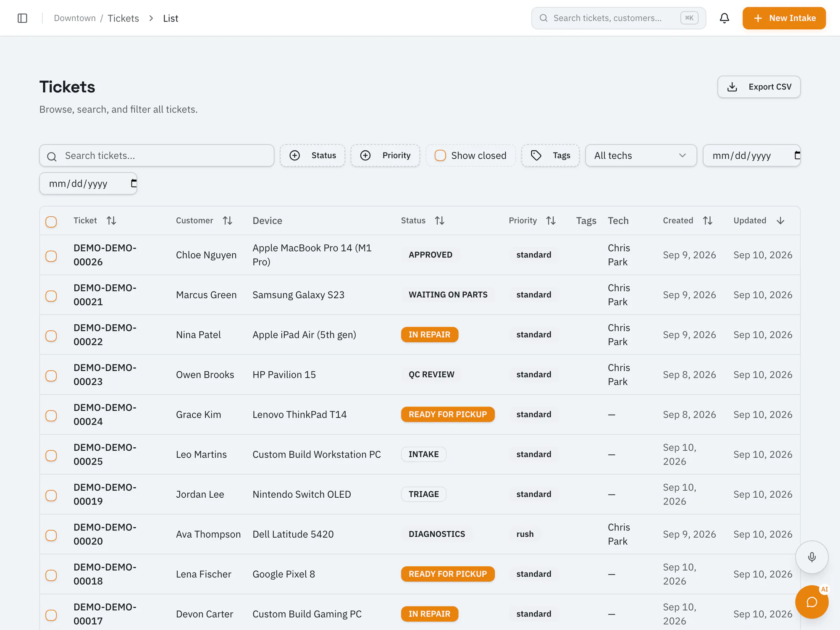This screenshot has width=840, height=630.
Task: Sort by Updated column down arrow
Action: [x=780, y=220]
